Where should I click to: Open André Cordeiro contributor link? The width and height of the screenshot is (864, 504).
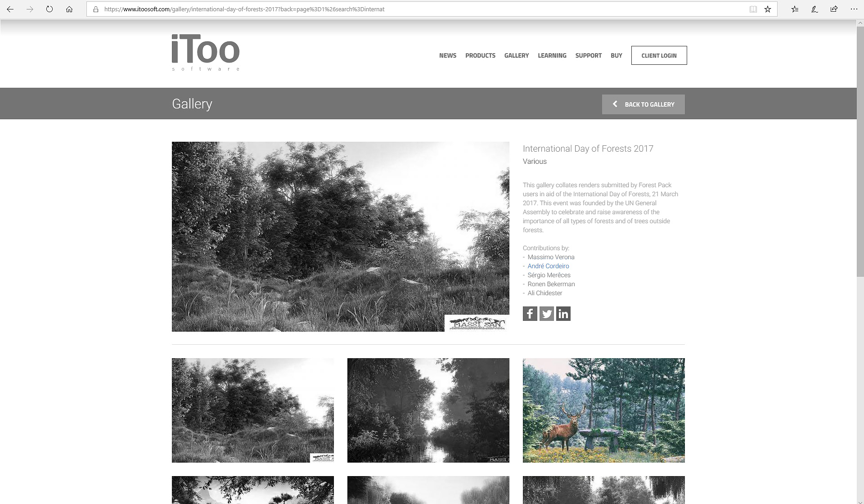(x=548, y=266)
